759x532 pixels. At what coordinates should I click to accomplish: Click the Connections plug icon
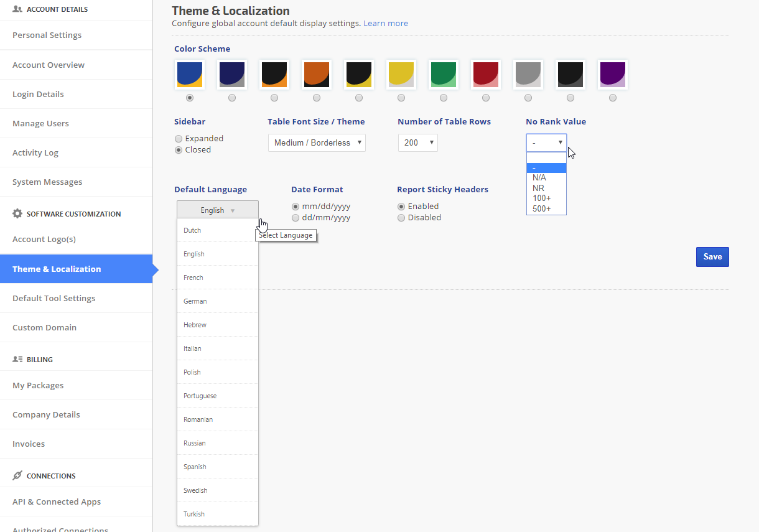tap(17, 475)
